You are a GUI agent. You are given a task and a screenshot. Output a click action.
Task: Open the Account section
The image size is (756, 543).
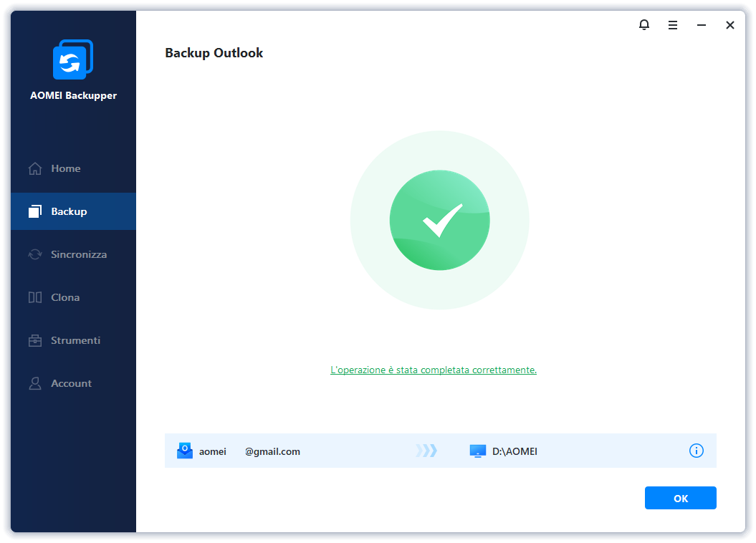(73, 383)
